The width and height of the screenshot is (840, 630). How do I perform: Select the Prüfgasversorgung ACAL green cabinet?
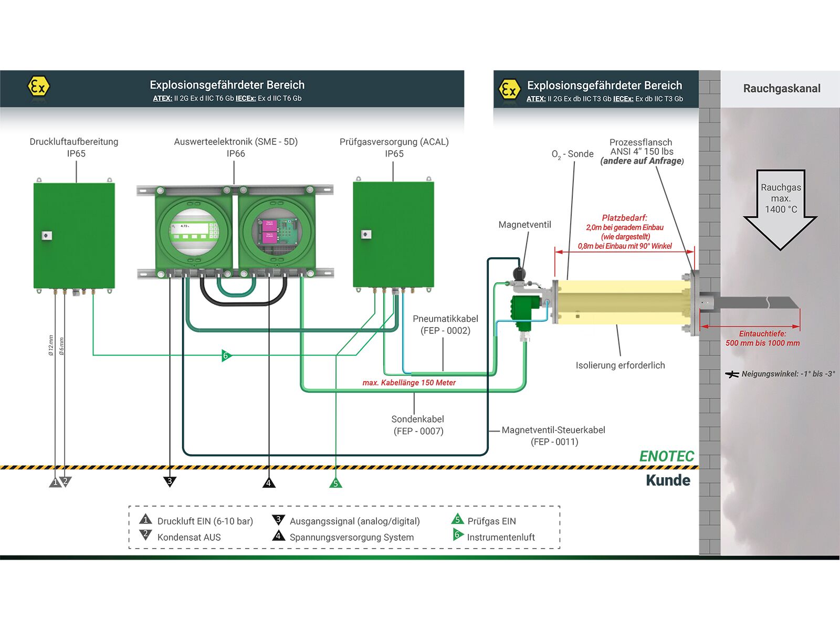point(394,235)
